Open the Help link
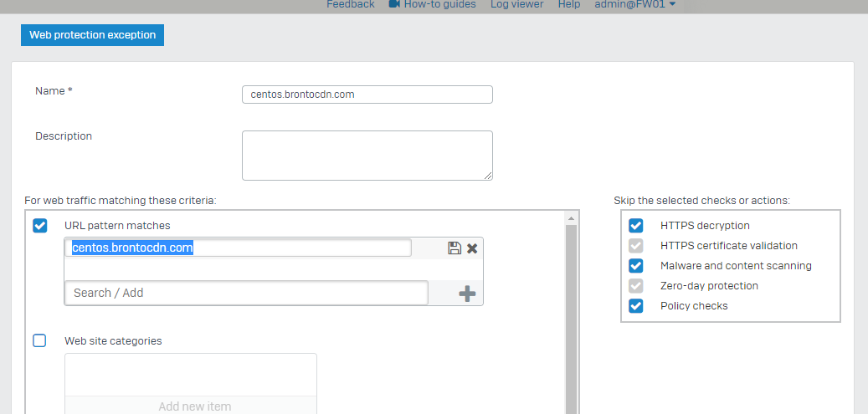 [x=569, y=4]
